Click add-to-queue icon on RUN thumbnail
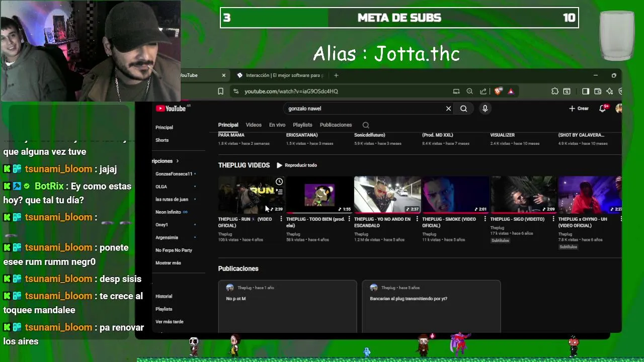 pos(279,192)
